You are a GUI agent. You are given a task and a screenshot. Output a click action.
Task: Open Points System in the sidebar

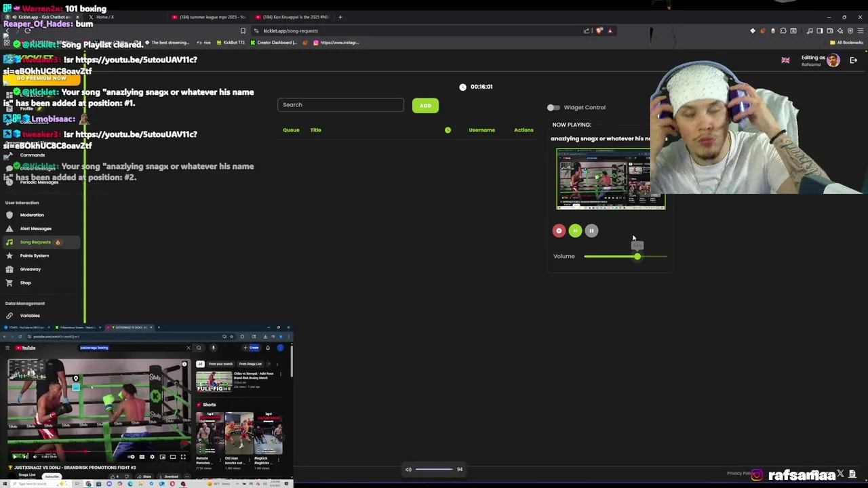click(x=34, y=256)
